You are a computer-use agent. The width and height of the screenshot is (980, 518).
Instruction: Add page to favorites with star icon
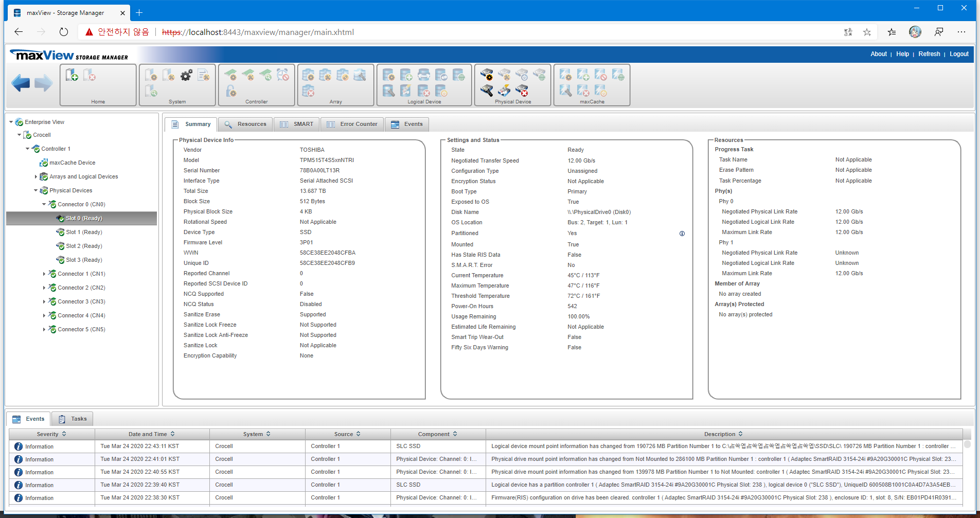click(x=867, y=32)
